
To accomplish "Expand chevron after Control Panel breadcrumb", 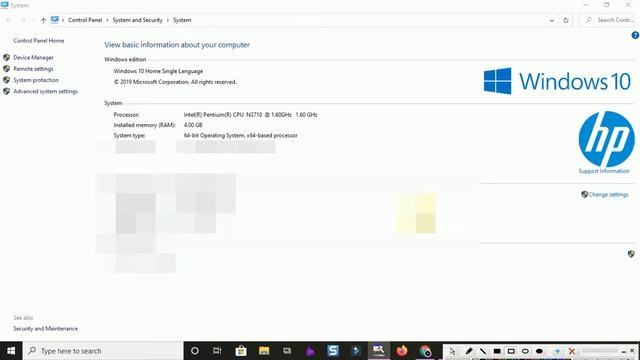I will pos(107,20).
